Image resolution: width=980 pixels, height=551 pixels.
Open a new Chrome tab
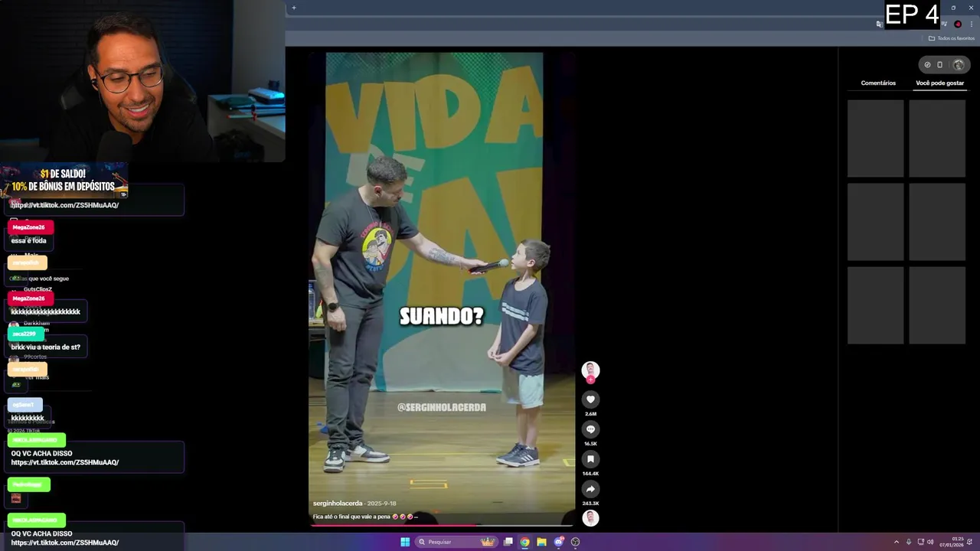coord(293,8)
